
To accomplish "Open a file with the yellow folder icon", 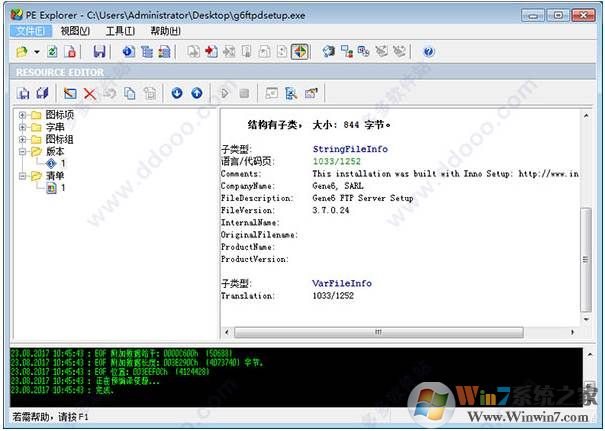I will coord(22,52).
